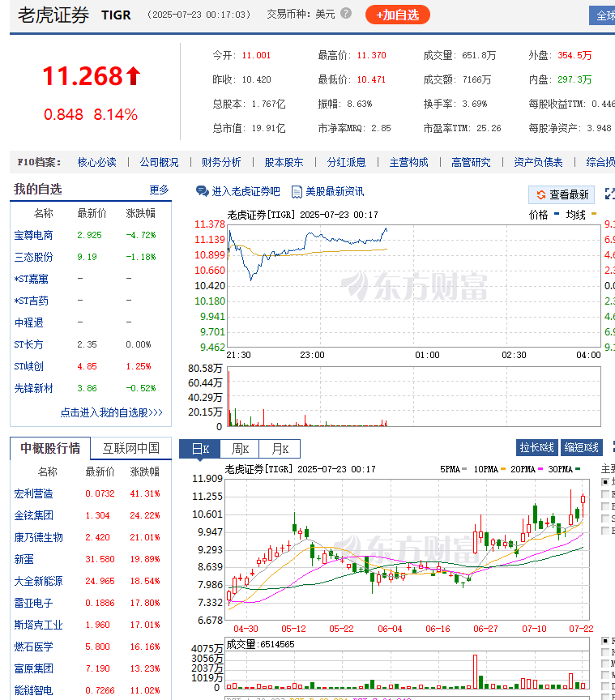The width and height of the screenshot is (615, 700).
Task: Add TIGR to watchlist with +加自选
Action: 398,15
